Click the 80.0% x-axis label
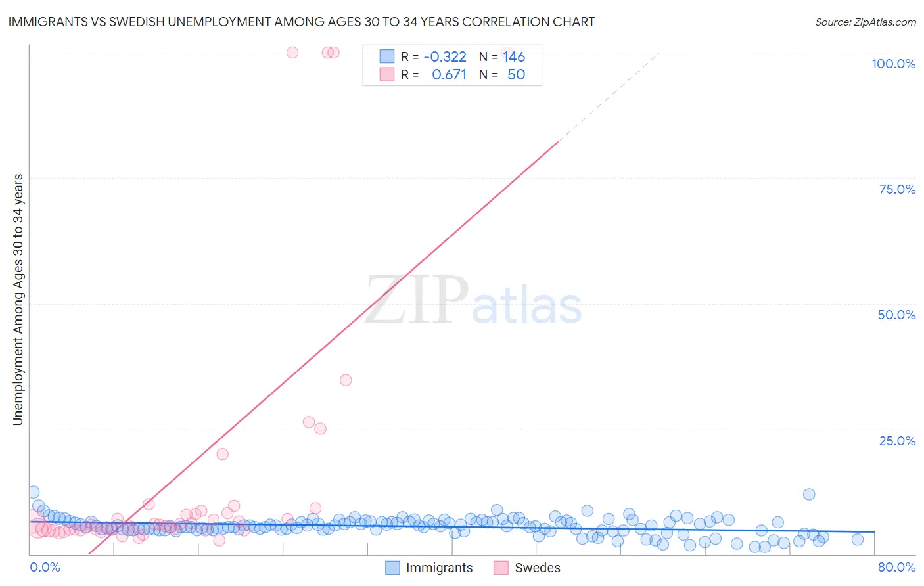Viewport: 924px width, 586px height. coord(896,567)
